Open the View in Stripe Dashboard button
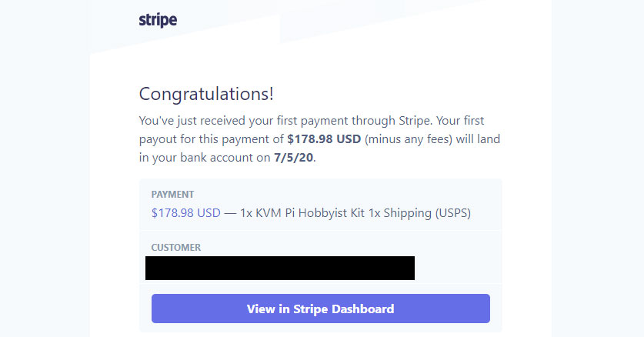Image resolution: width=644 pixels, height=337 pixels. click(x=320, y=309)
